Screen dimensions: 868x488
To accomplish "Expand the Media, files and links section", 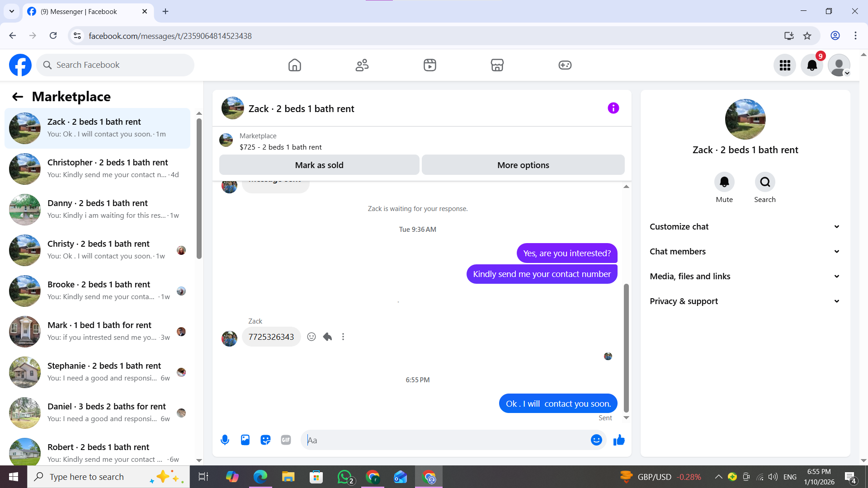I will tap(745, 277).
